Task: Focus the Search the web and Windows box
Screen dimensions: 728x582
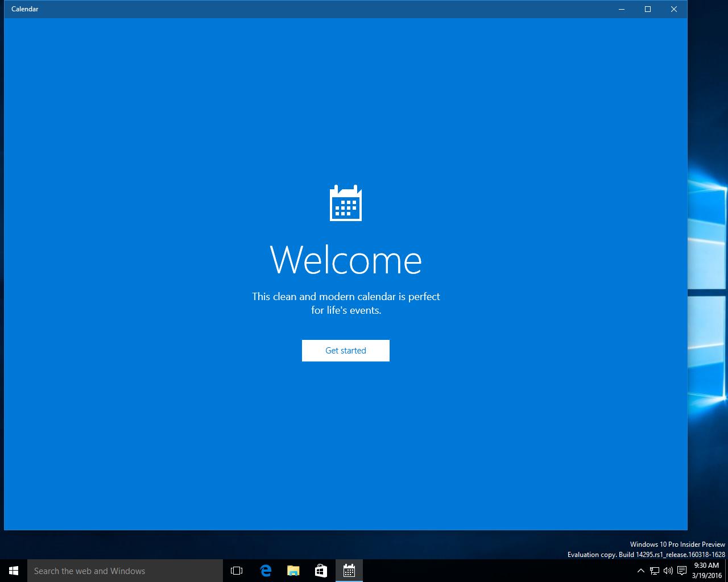Action: (125, 571)
